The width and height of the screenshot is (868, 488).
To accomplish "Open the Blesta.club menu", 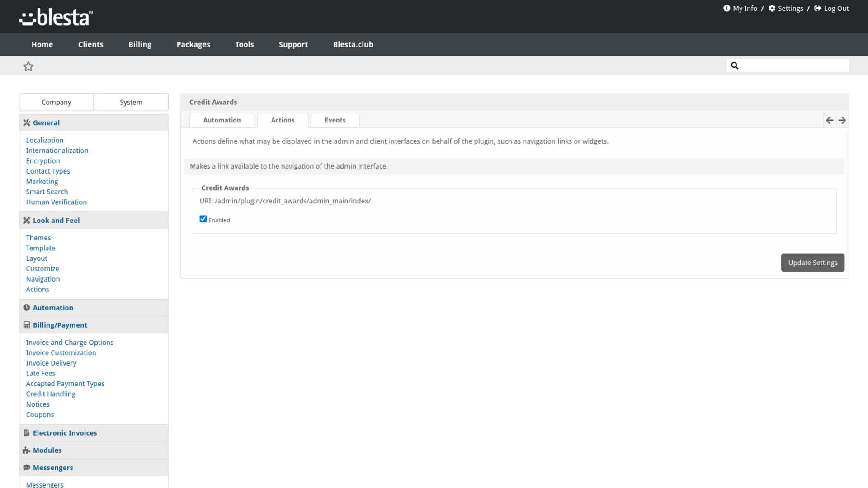I will point(353,44).
